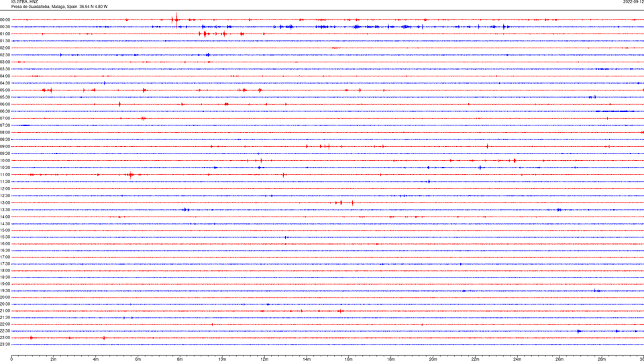Click the 20:30 row label
Screen dimensions: 644x362
5,304
